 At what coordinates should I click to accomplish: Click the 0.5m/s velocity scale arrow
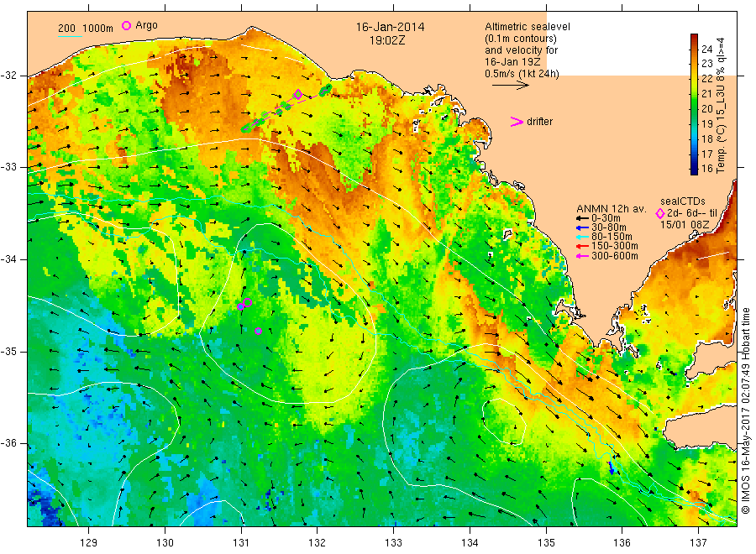[x=511, y=86]
